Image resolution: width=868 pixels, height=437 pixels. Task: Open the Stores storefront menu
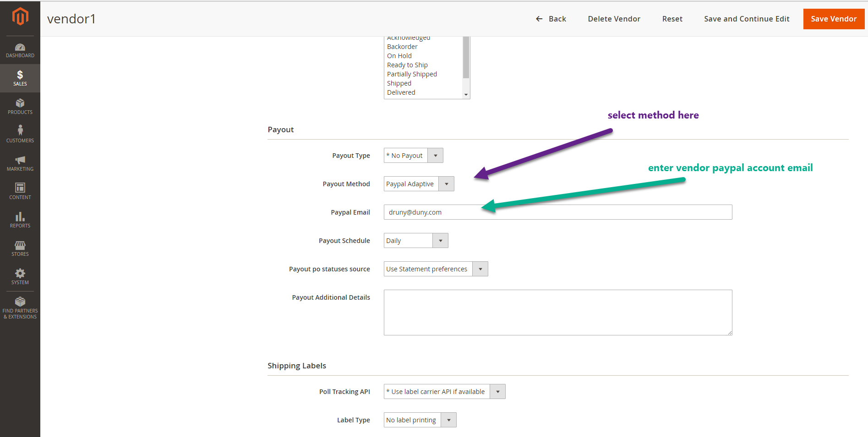[x=20, y=248]
